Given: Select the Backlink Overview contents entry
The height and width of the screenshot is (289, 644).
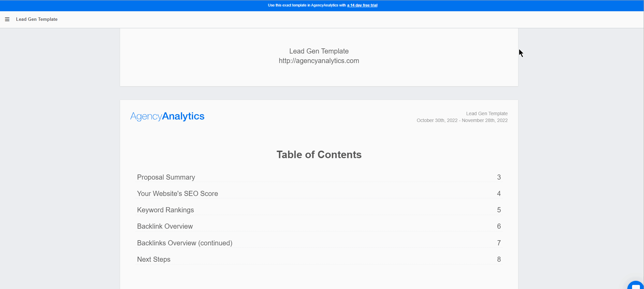Looking at the screenshot, I should tap(165, 226).
